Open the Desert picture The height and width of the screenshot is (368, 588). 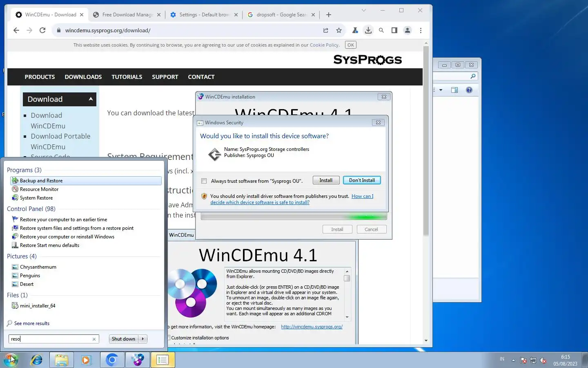coord(86,284)
